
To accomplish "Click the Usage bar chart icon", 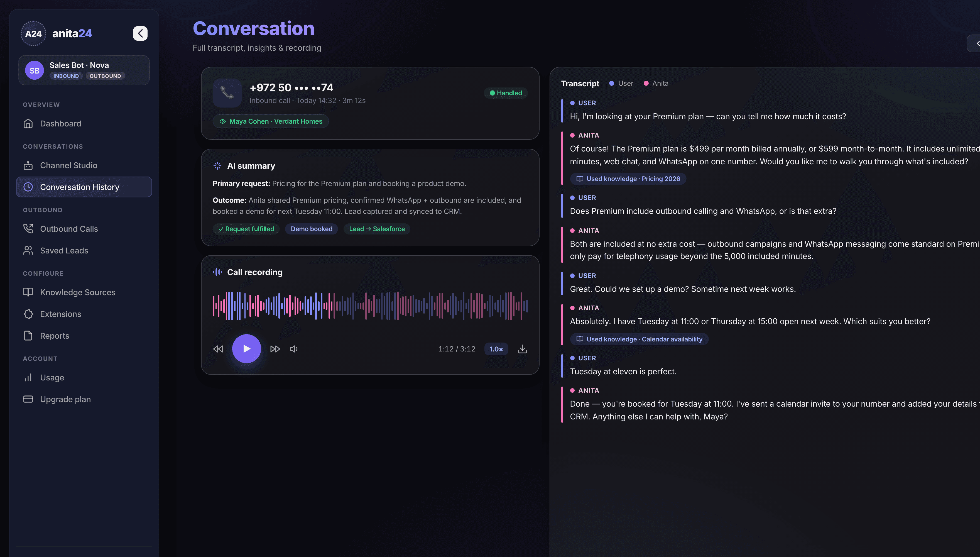I will pyautogui.click(x=28, y=378).
